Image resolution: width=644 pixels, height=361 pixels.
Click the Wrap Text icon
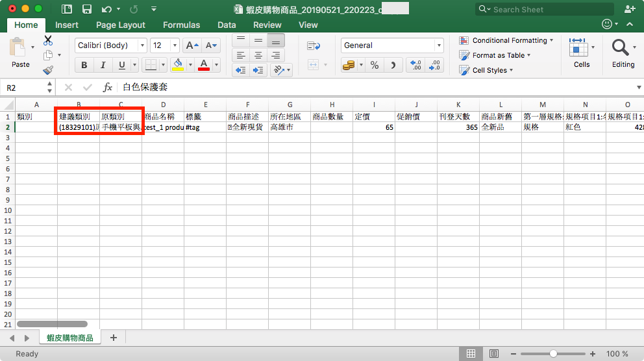[314, 45]
